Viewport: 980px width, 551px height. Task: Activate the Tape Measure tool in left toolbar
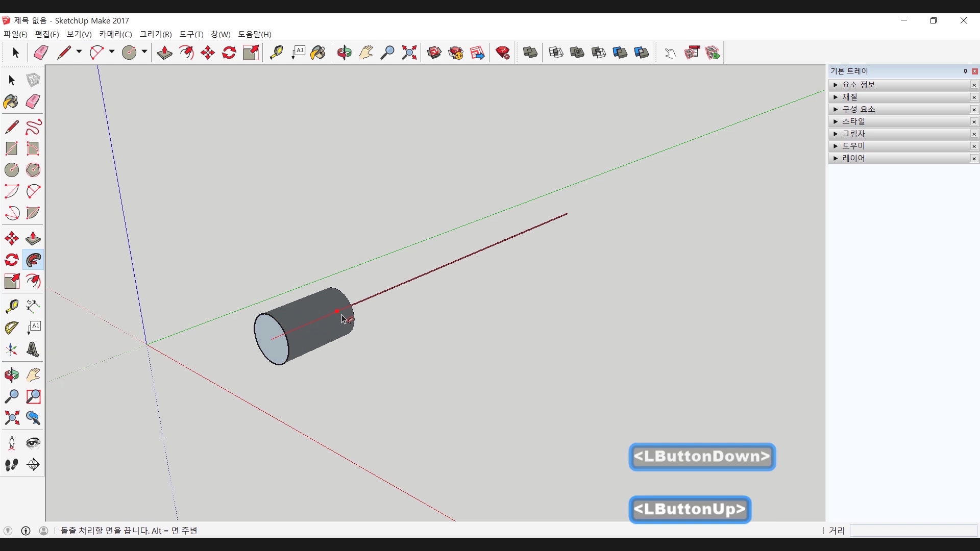[x=11, y=306]
